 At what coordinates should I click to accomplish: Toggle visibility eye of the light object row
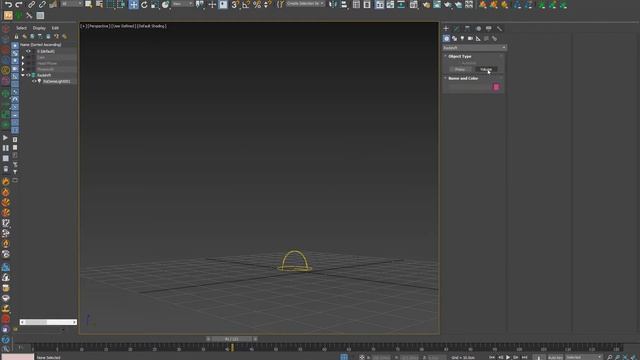pos(34,81)
